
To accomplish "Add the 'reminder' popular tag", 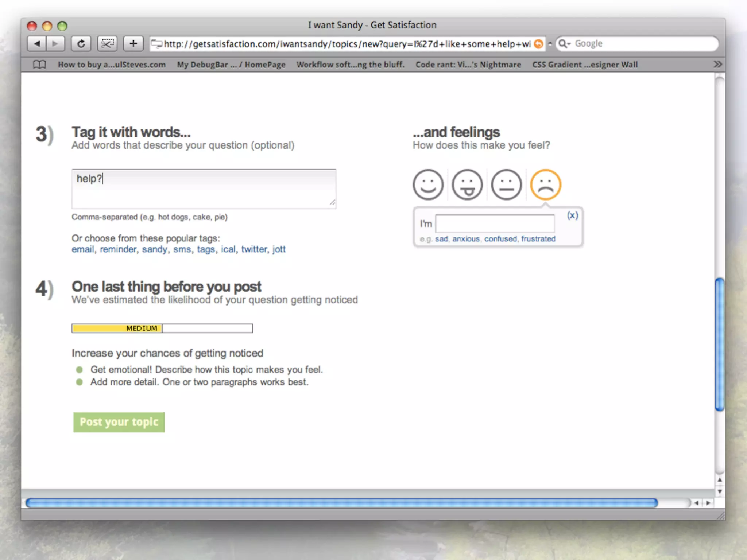I will (118, 249).
